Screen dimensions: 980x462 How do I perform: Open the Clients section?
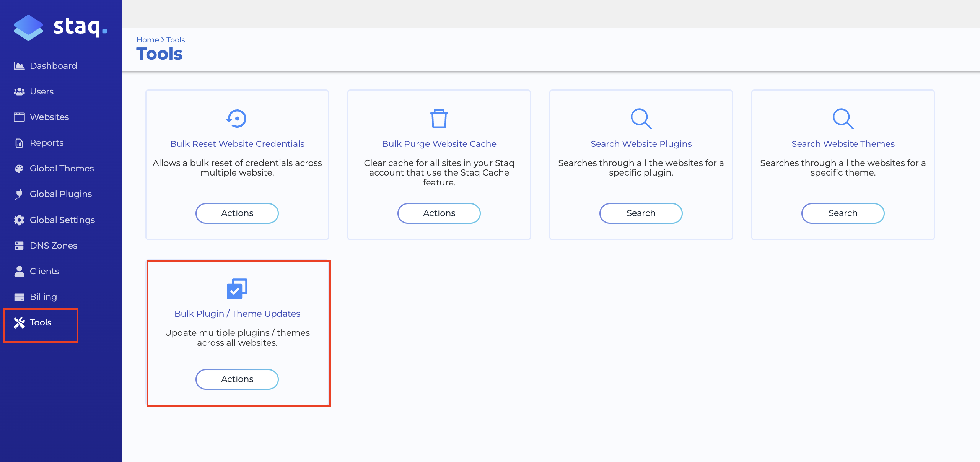pyautogui.click(x=44, y=271)
